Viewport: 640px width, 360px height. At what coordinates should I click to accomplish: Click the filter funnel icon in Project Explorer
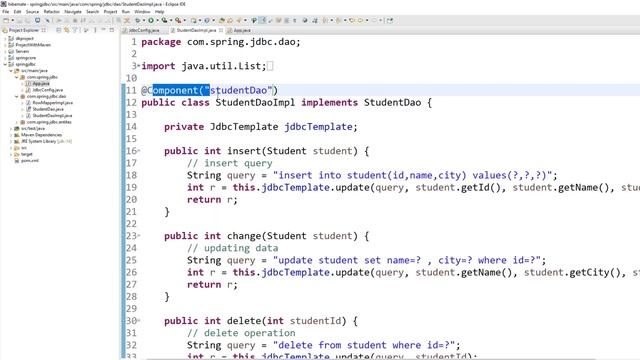click(x=75, y=30)
